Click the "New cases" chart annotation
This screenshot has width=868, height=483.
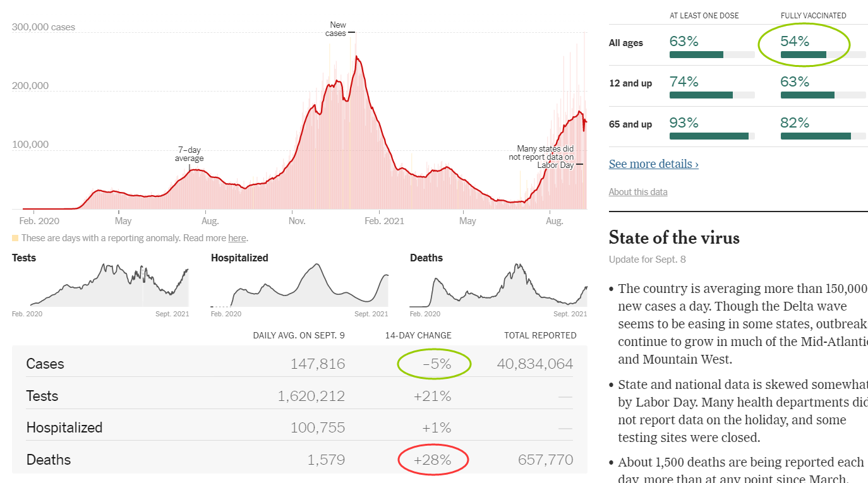pyautogui.click(x=336, y=29)
